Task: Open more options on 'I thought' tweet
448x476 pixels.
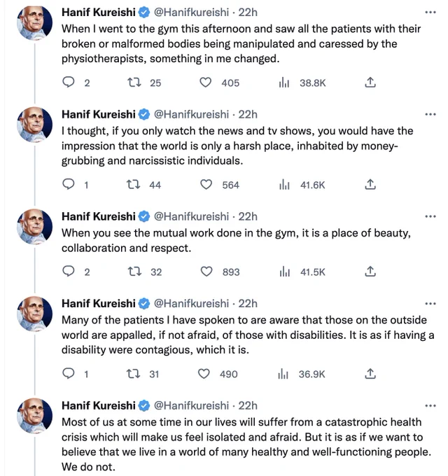Action: point(430,114)
